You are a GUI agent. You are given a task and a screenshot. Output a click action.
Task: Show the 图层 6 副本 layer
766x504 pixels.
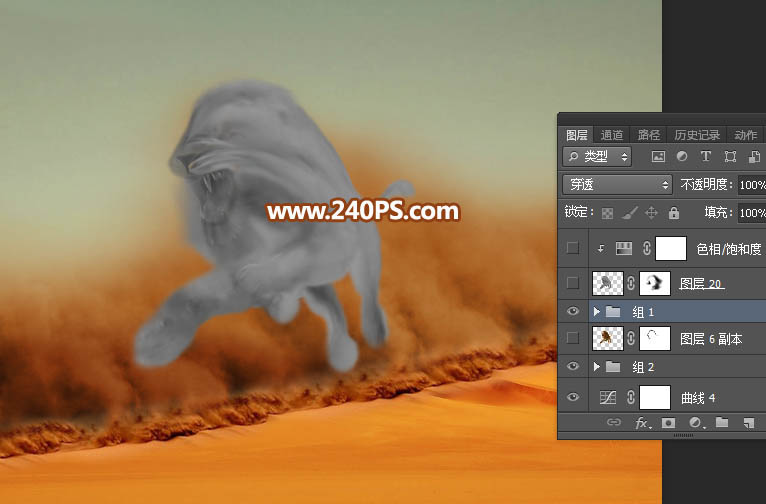coord(573,338)
